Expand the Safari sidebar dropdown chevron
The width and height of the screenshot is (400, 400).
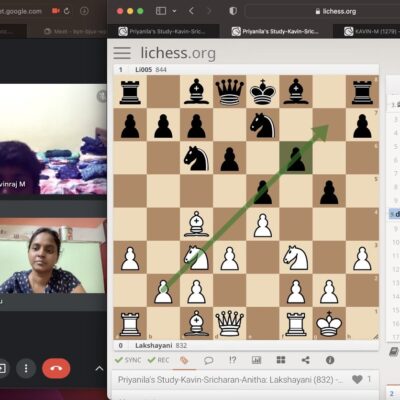(174, 11)
